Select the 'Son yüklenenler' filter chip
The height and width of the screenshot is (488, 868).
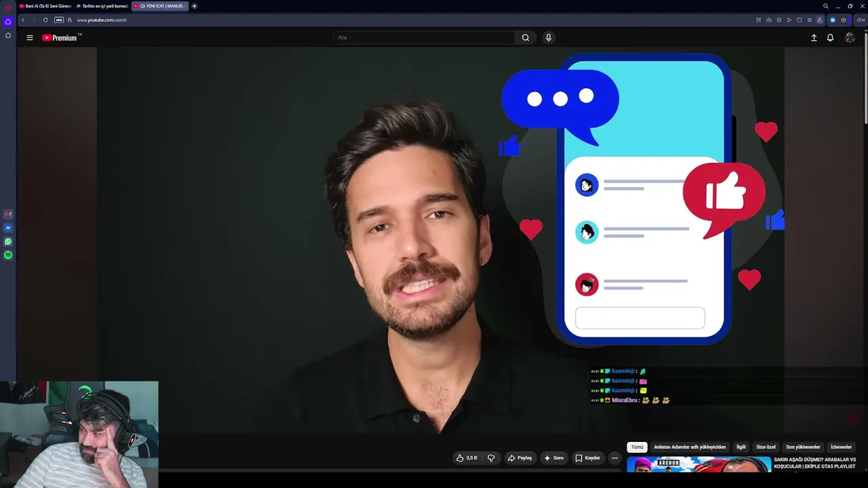803,447
